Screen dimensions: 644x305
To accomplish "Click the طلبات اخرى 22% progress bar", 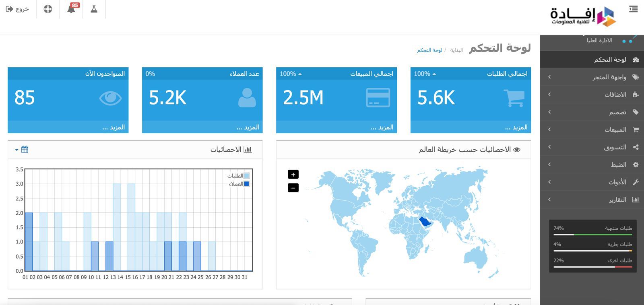I will (593, 267).
